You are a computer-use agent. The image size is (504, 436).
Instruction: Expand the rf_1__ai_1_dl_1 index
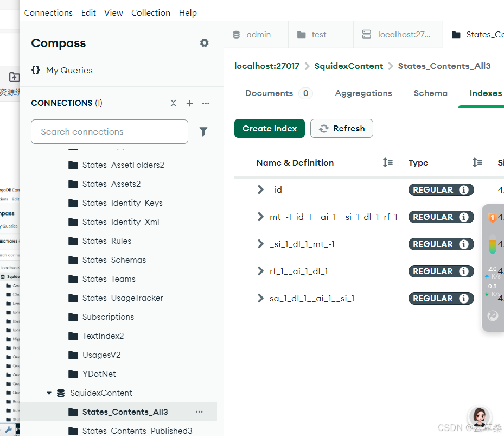click(260, 271)
